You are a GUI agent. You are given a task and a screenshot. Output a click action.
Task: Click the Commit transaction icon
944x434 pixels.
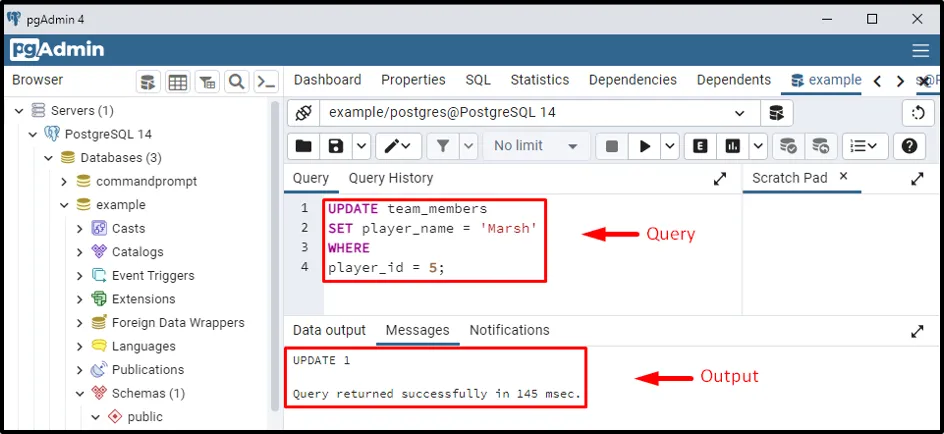789,146
